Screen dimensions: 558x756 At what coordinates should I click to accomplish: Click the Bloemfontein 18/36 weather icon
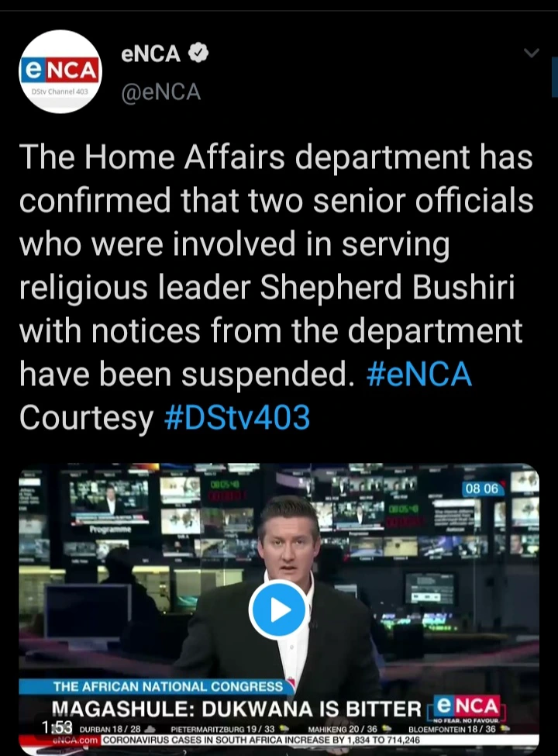pos(505,729)
